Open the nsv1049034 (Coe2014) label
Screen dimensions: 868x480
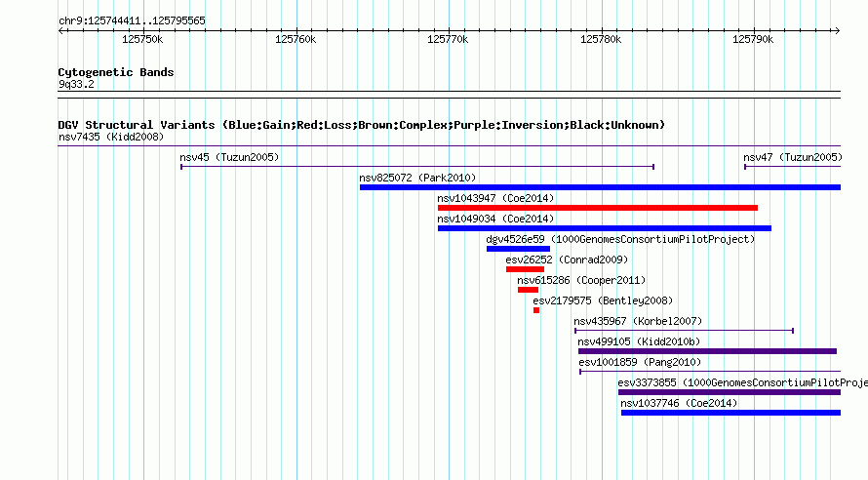pyautogui.click(x=495, y=219)
